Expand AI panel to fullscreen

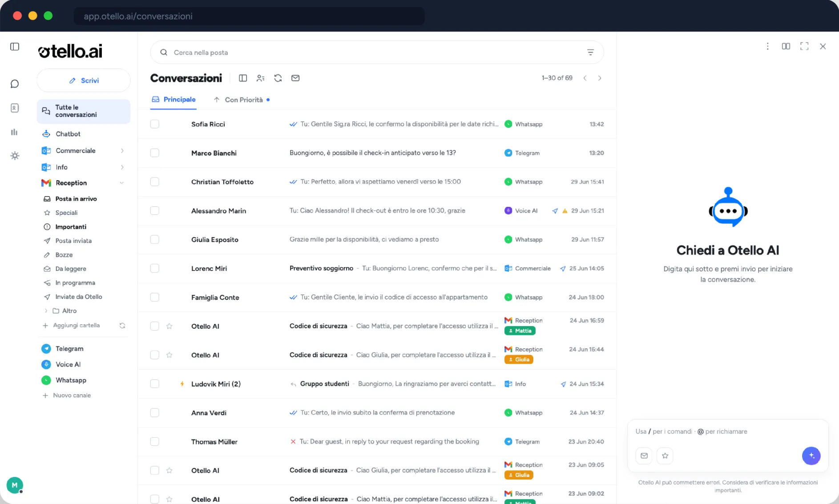804,46
